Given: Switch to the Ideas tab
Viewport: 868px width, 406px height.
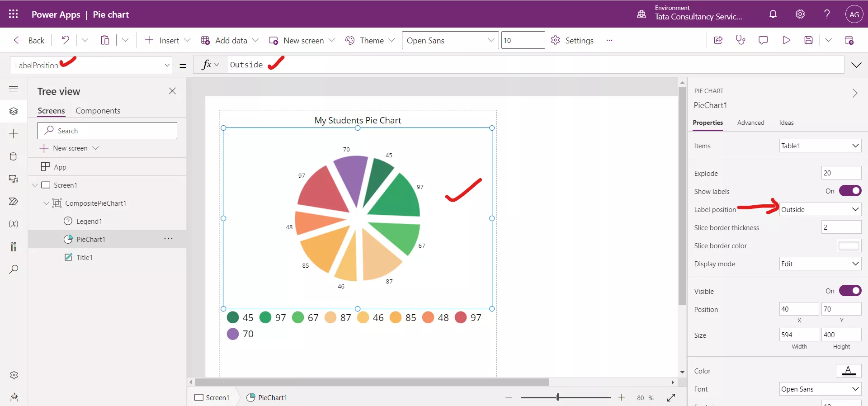Looking at the screenshot, I should pos(786,123).
